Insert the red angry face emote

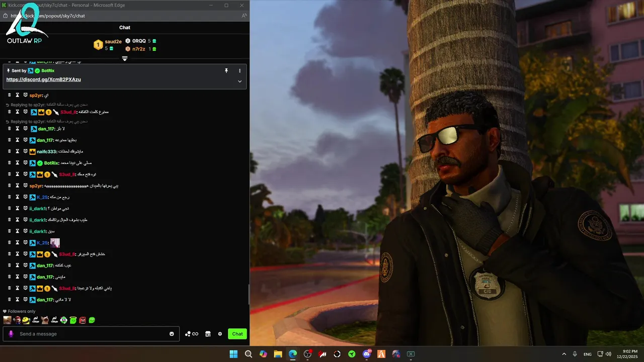[83, 320]
